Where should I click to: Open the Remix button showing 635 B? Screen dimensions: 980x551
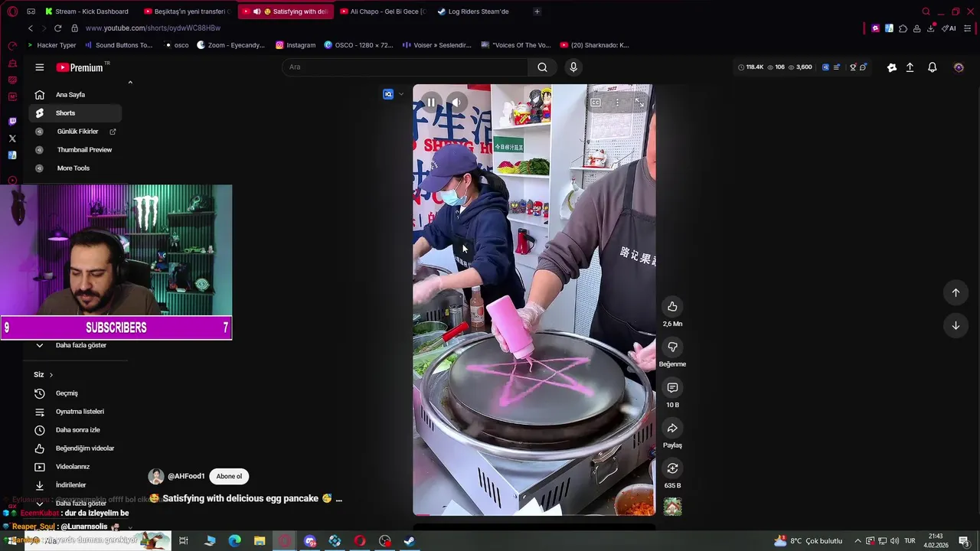point(672,468)
